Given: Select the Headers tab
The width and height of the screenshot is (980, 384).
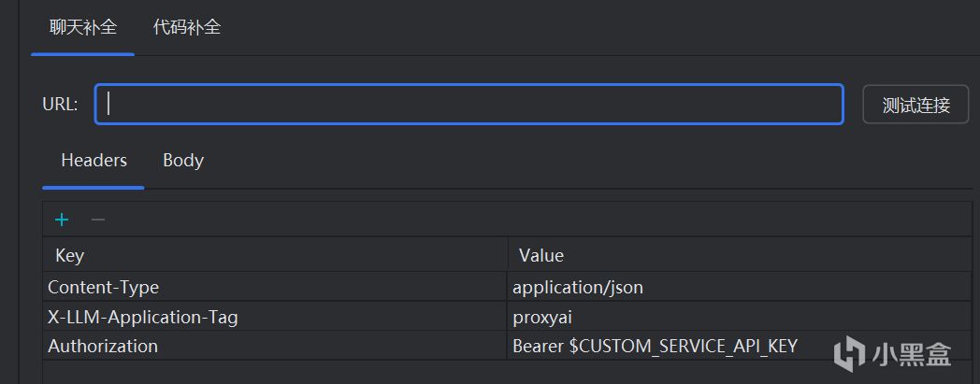Looking at the screenshot, I should tap(94, 161).
